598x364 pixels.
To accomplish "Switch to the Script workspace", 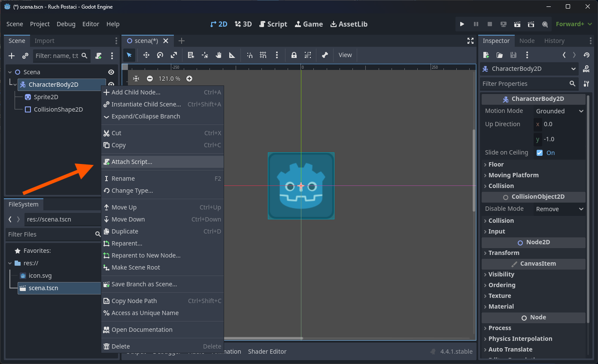I will [x=273, y=24].
